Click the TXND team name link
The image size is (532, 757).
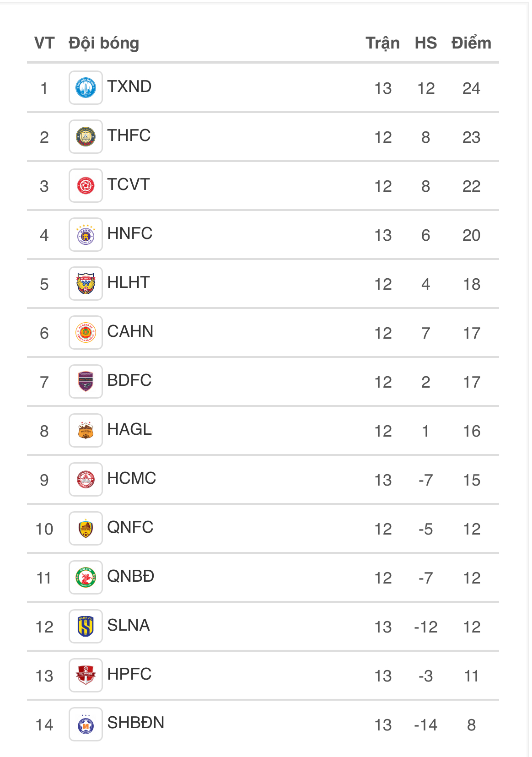click(x=129, y=87)
